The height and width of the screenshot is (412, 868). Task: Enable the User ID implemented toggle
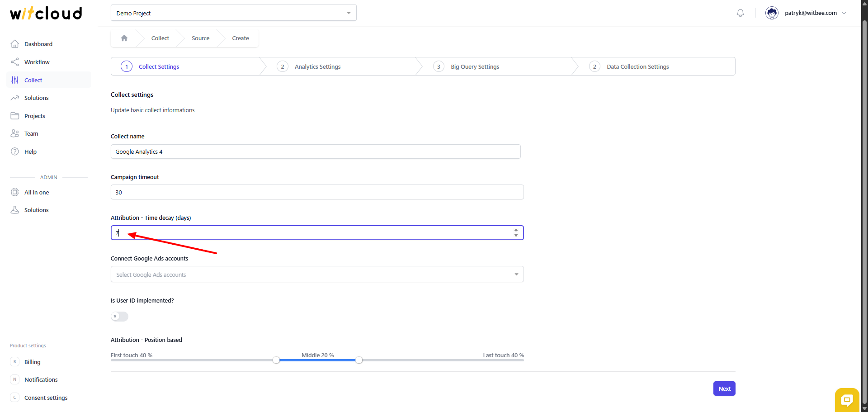[x=119, y=317]
